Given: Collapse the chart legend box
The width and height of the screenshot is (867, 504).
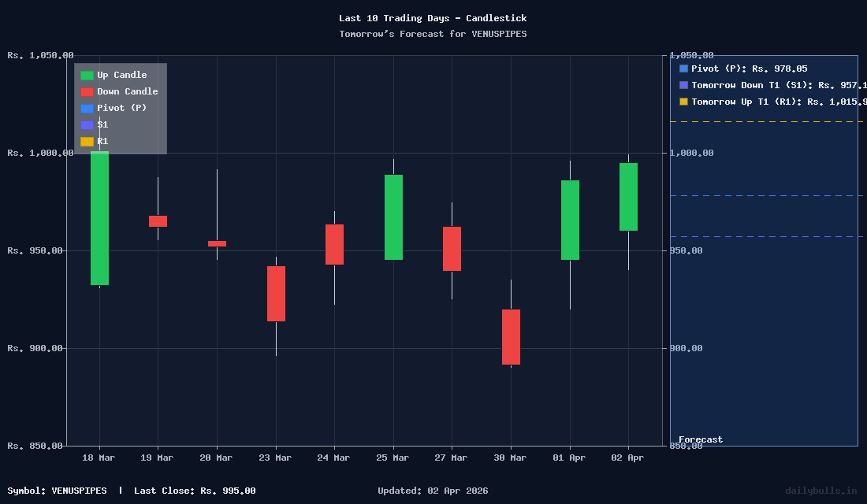Looking at the screenshot, I should pyautogui.click(x=118, y=108).
